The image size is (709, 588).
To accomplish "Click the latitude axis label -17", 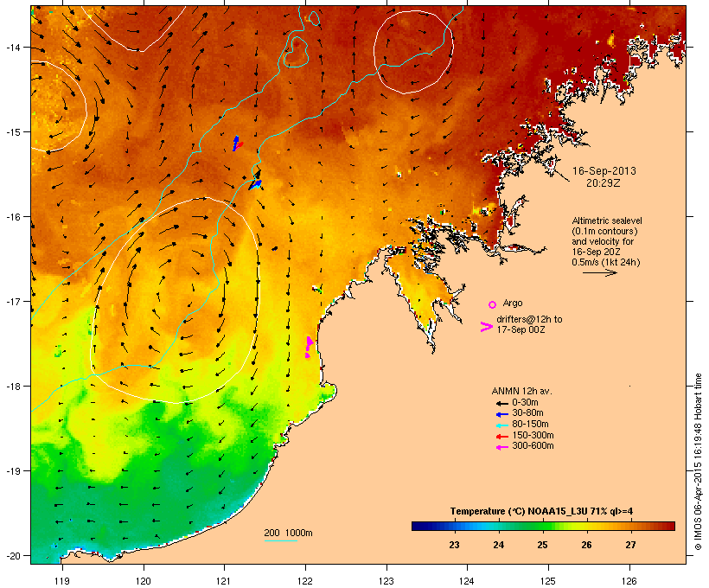I will point(12,301).
